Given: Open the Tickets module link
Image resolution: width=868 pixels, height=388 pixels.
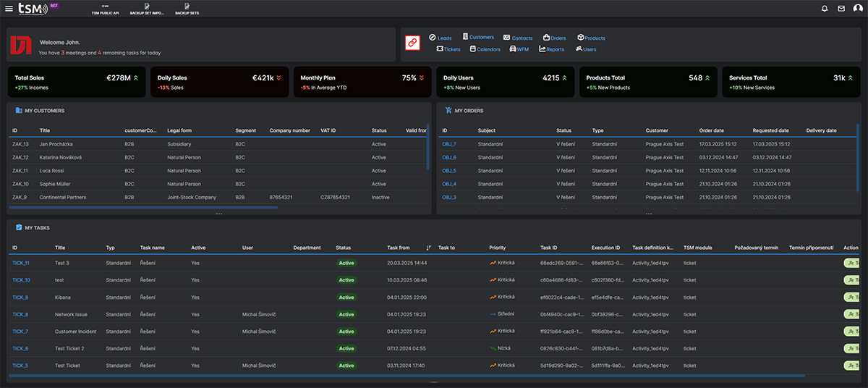Looking at the screenshot, I should (x=448, y=49).
